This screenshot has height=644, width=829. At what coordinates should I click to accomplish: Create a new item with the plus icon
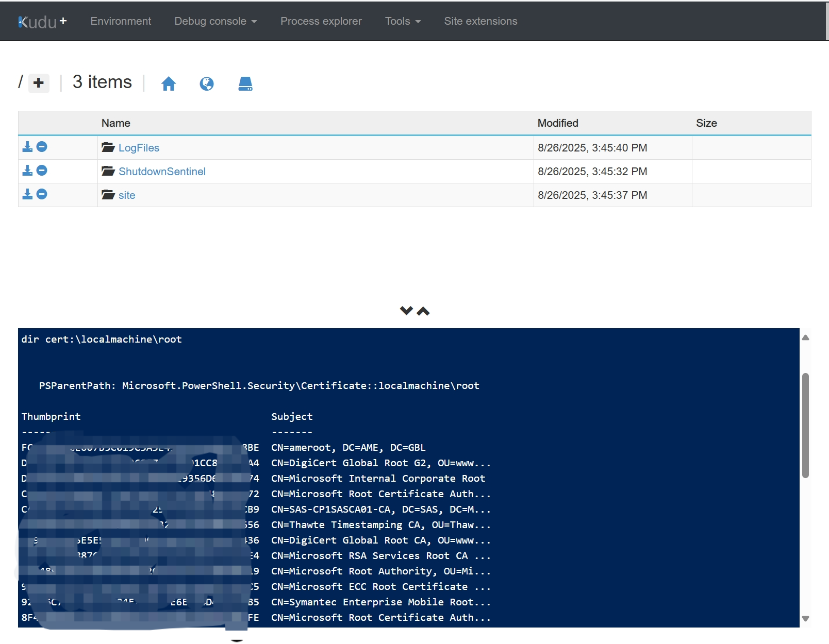[x=39, y=83]
